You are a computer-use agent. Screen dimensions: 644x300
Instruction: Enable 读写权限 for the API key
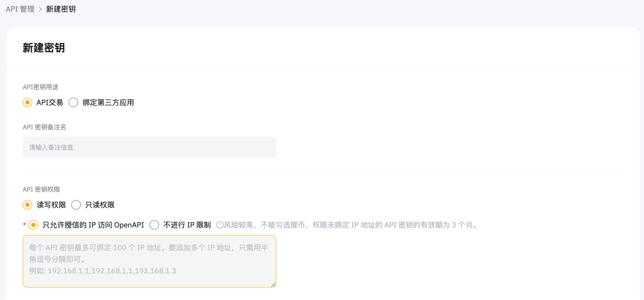pyautogui.click(x=27, y=205)
